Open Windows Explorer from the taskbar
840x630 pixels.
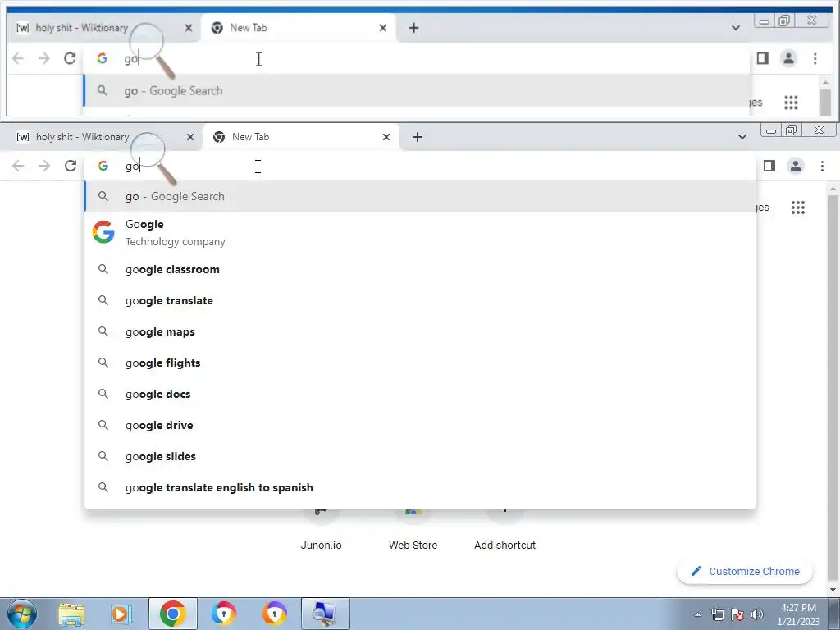point(71,614)
